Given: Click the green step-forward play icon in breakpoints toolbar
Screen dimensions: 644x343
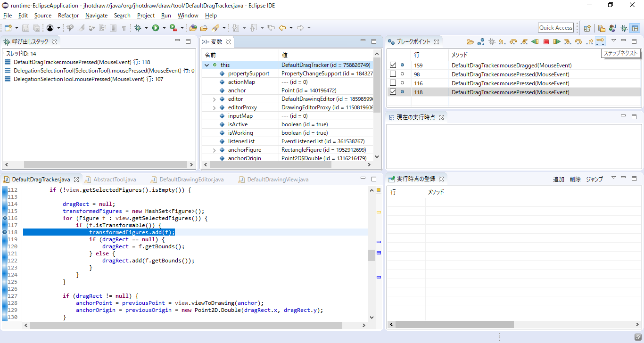Looking at the screenshot, I should pos(557,42).
